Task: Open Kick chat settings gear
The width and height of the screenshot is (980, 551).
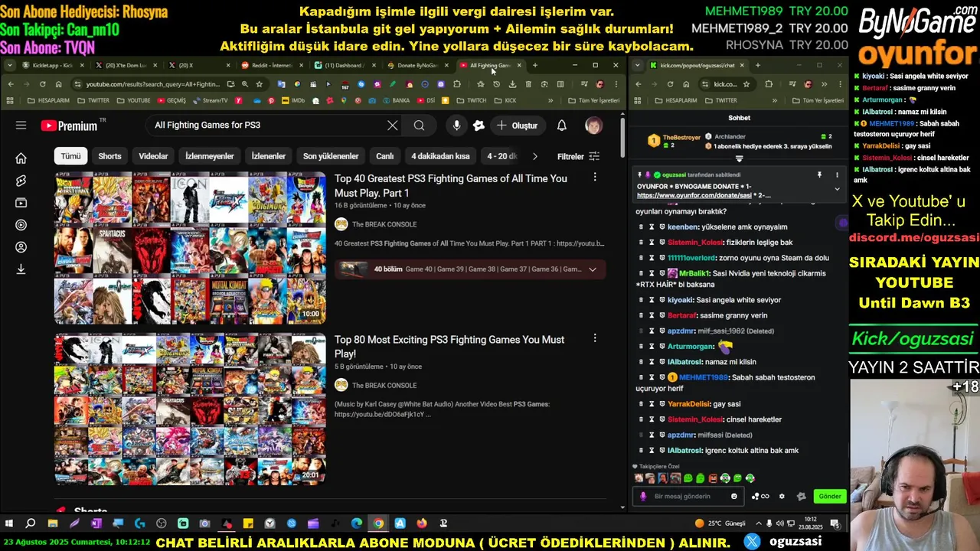Action: point(781,496)
